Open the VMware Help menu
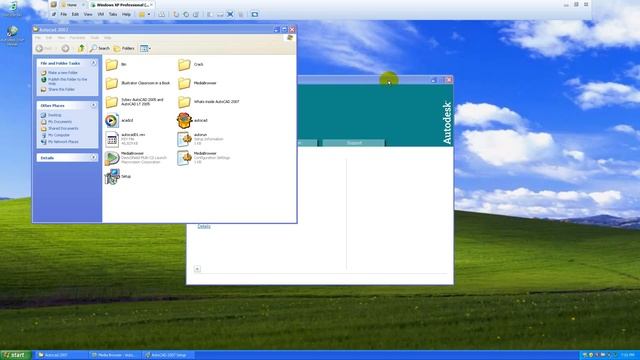 (x=126, y=14)
